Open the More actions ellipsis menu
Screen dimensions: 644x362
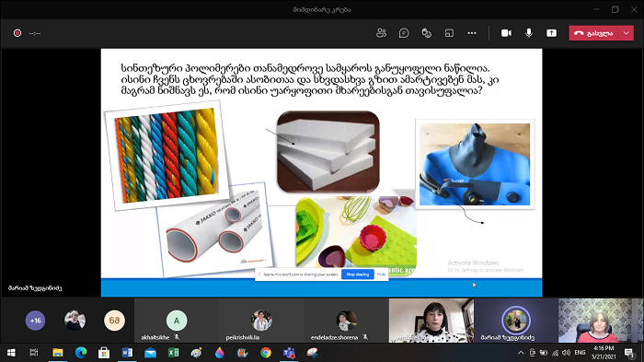coord(472,33)
